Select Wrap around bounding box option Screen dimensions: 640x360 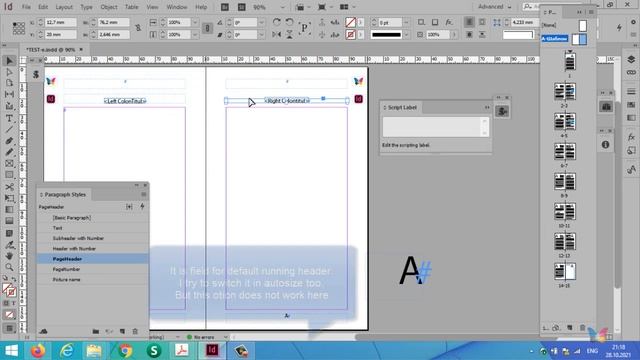click(x=482, y=22)
